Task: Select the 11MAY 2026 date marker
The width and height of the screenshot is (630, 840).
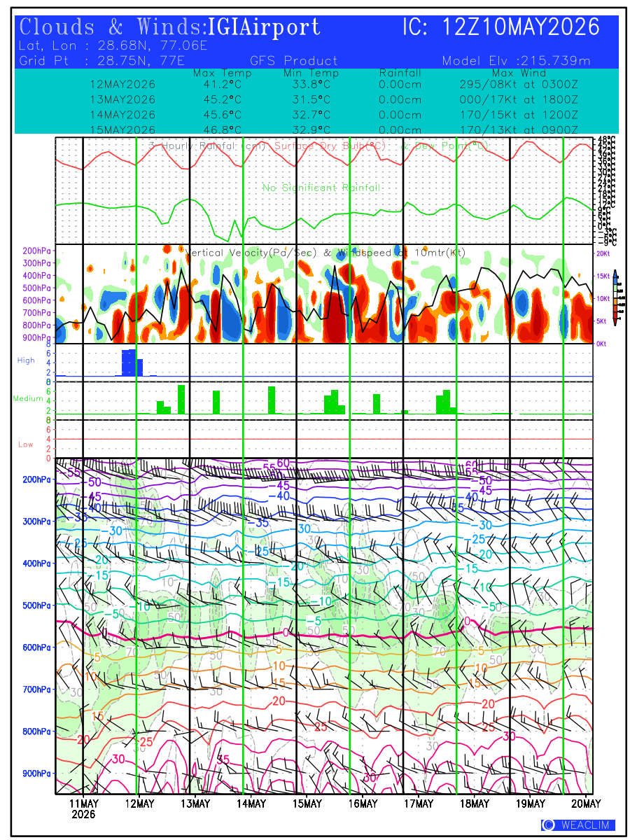Action: point(84,808)
